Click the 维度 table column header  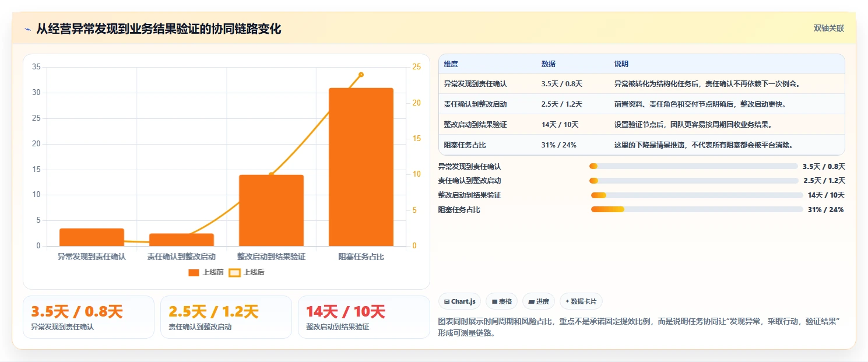[x=451, y=64]
